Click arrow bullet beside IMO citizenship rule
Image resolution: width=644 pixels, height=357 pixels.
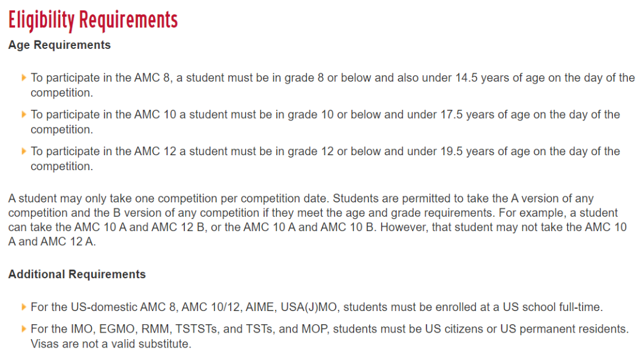coord(24,328)
